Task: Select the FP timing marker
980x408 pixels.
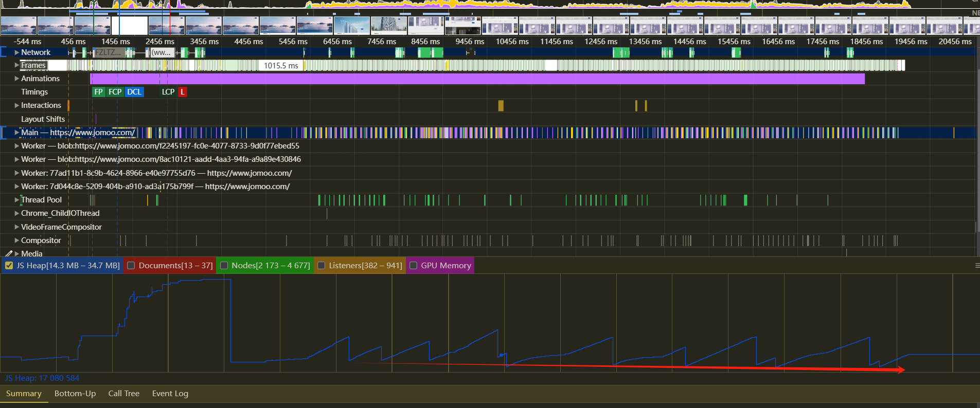Action: [99, 92]
